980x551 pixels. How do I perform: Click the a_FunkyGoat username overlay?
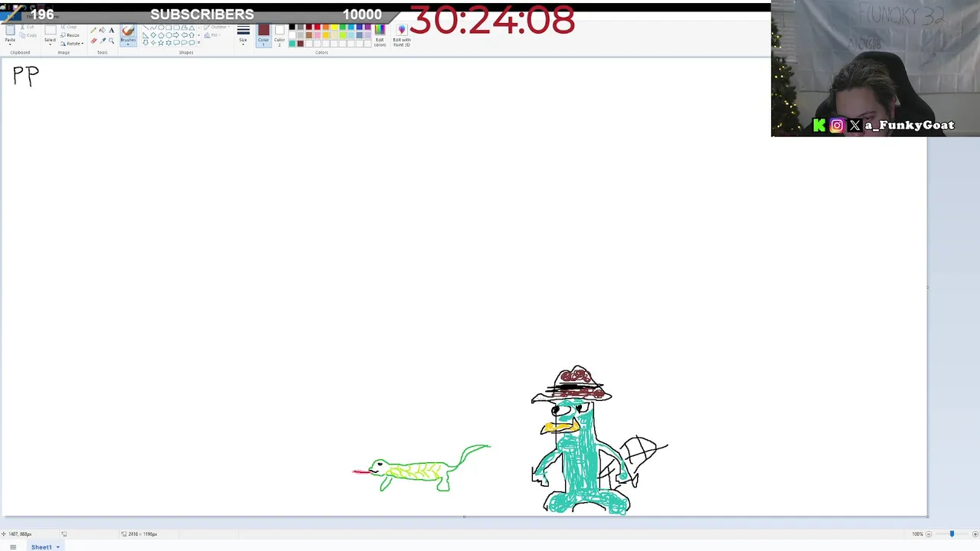(x=910, y=126)
